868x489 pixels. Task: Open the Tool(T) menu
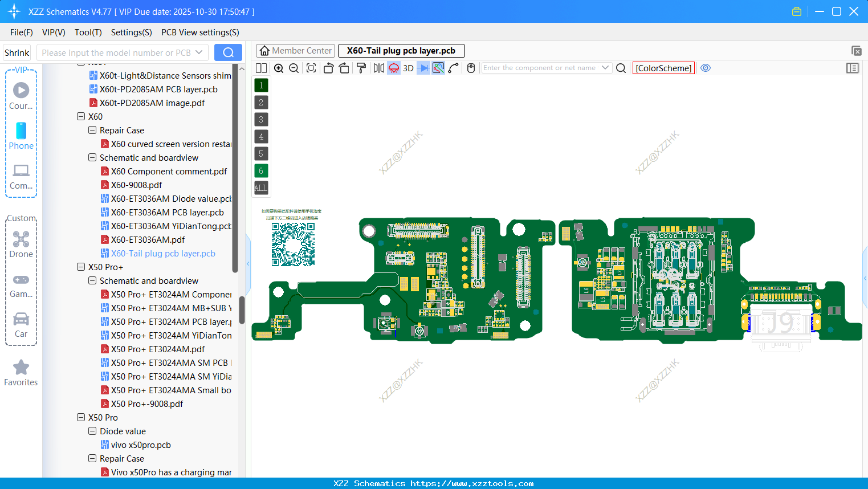pyautogui.click(x=88, y=32)
